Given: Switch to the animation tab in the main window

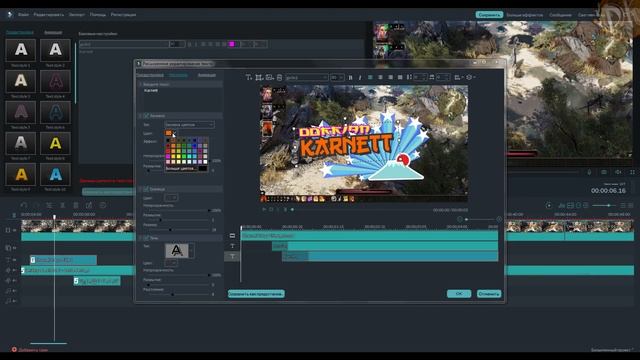Looking at the screenshot, I should coord(53,32).
